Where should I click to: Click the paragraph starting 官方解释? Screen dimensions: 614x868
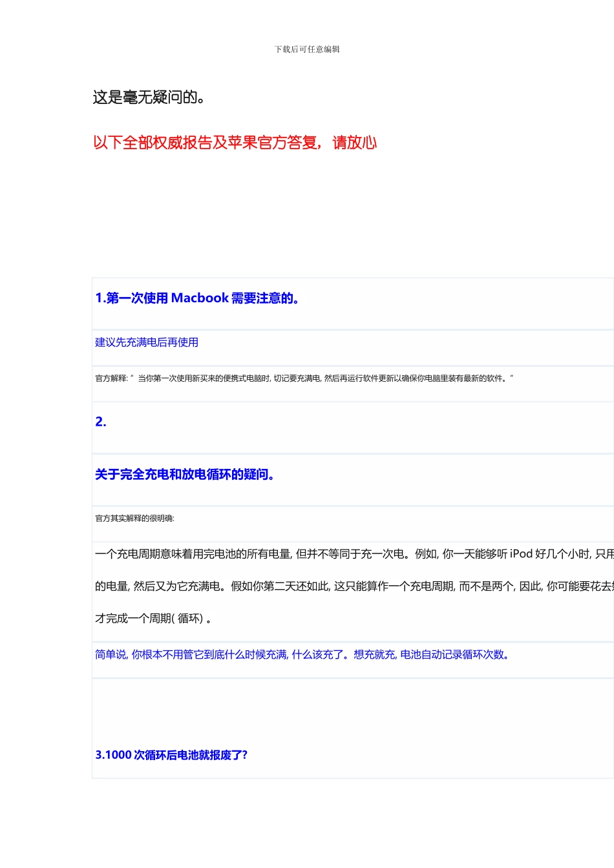304,378
